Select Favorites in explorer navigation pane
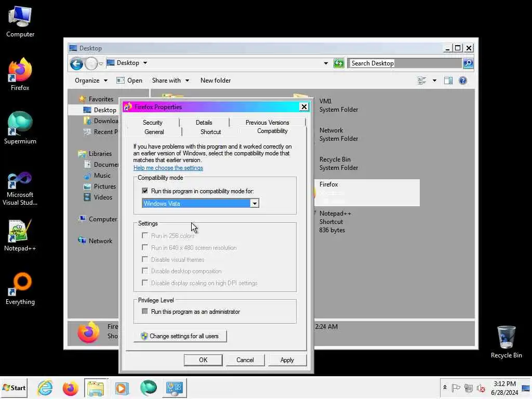This screenshot has height=399, width=532. 101,99
